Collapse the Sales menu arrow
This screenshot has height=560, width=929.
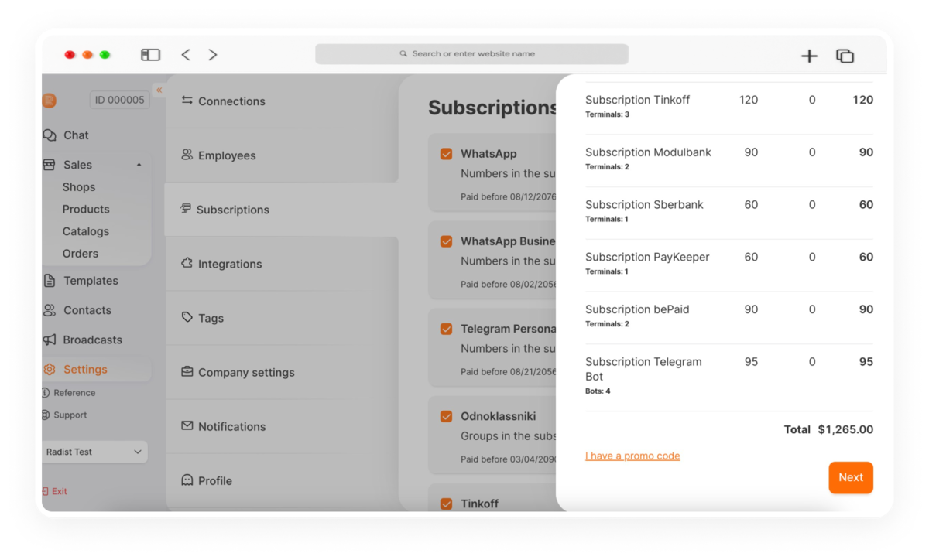click(x=139, y=165)
